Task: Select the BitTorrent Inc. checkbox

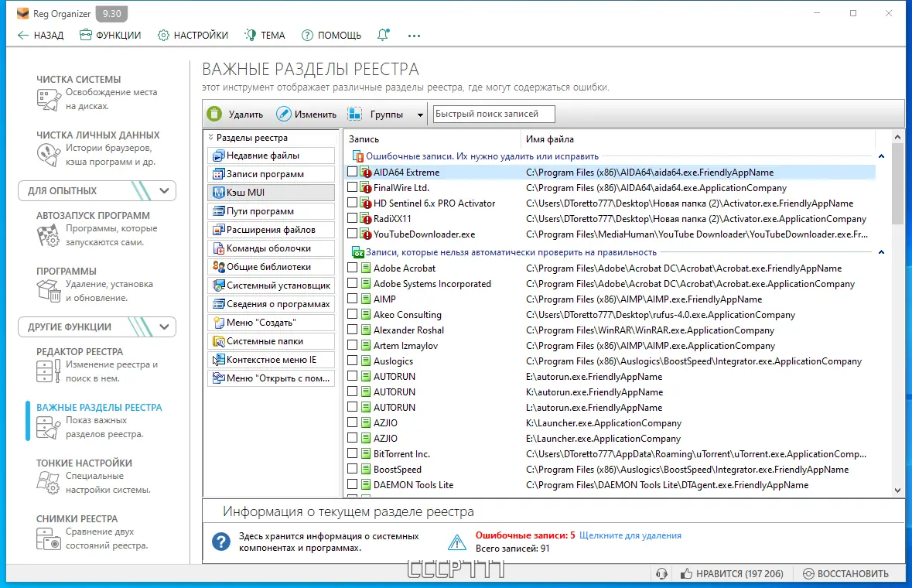Action: [x=351, y=453]
